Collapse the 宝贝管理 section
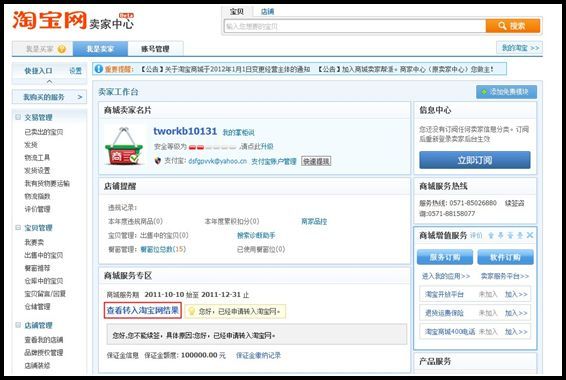566x380 pixels. [18, 227]
